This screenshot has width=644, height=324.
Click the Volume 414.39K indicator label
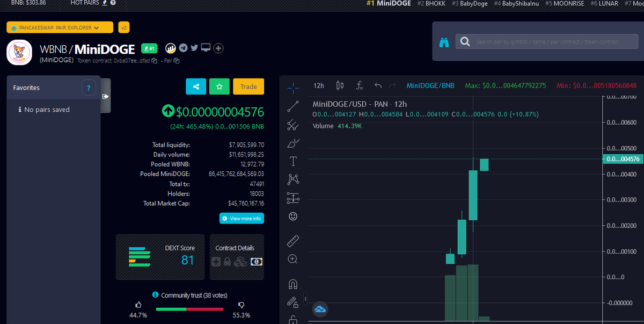tap(337, 126)
